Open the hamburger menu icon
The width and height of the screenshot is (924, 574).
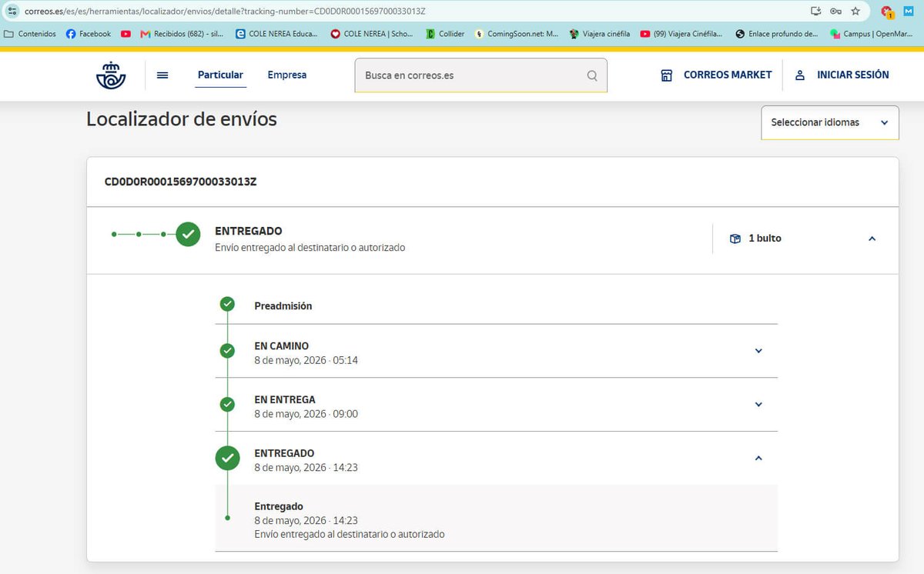click(162, 75)
